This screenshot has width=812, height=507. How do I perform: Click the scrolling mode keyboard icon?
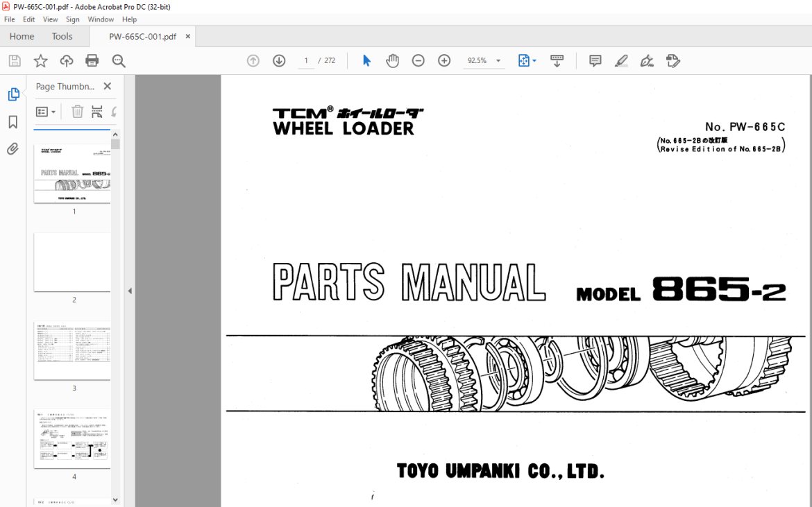point(557,61)
